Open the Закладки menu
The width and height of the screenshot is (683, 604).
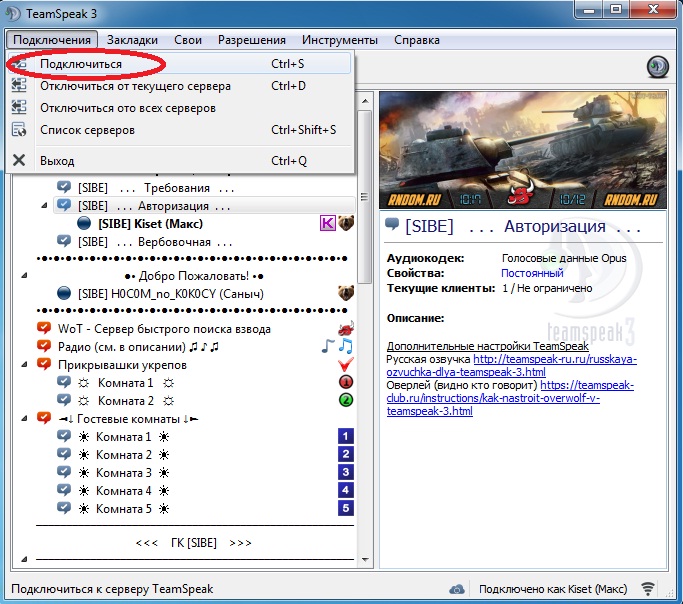point(132,40)
